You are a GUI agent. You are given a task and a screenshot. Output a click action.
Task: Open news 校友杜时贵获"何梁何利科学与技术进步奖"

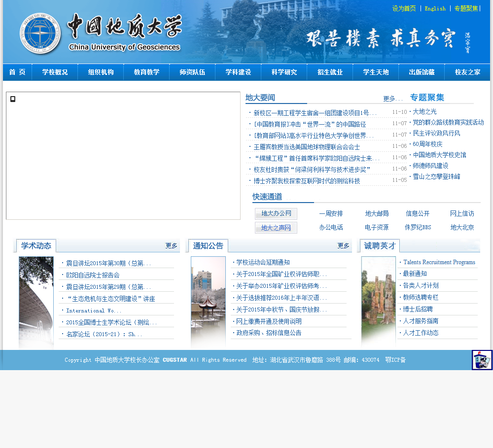(312, 170)
